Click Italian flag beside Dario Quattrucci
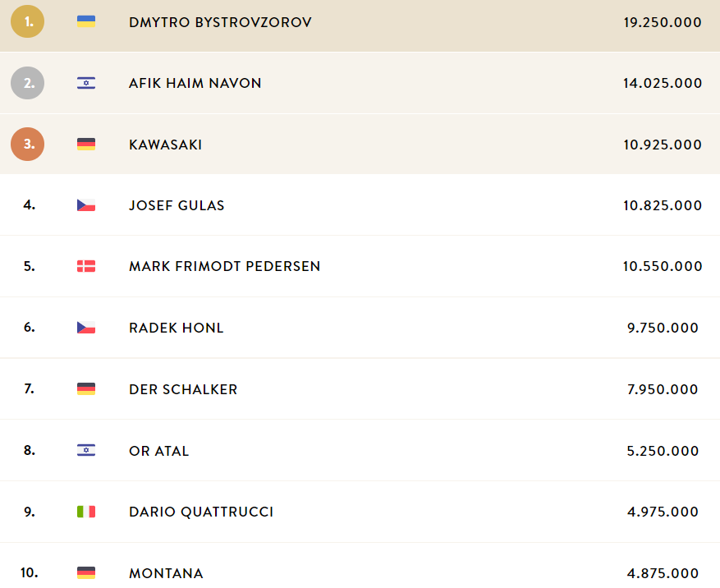The width and height of the screenshot is (720, 588). pyautogui.click(x=86, y=512)
